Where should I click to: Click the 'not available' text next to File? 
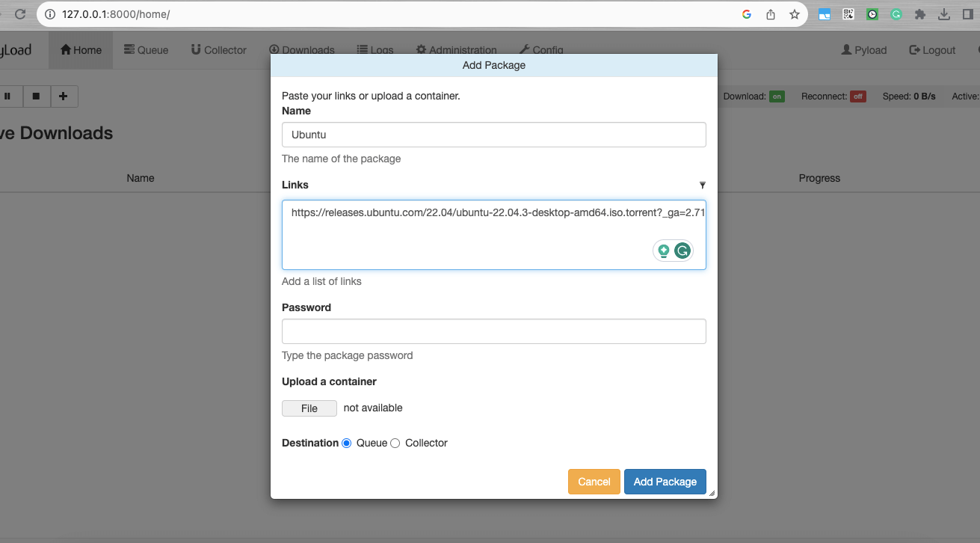click(x=373, y=408)
